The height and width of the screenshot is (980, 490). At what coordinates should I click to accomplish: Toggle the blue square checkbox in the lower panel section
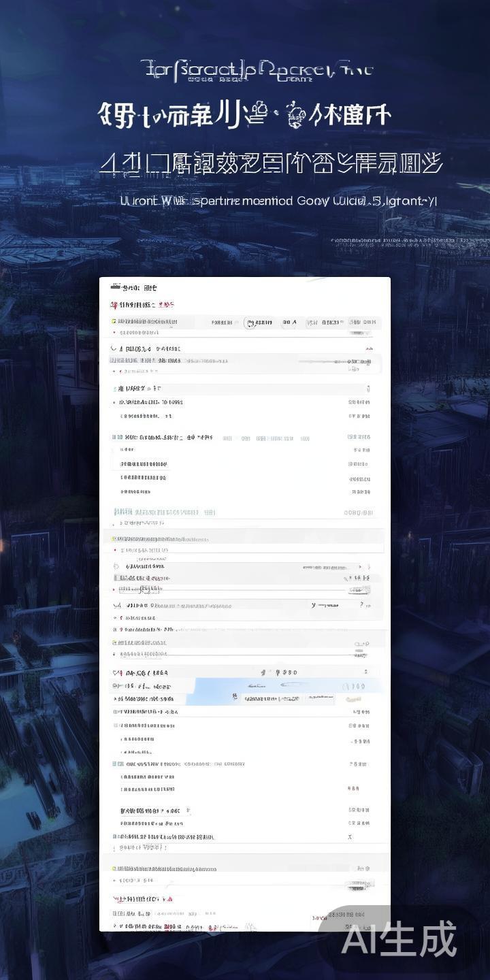(114, 764)
